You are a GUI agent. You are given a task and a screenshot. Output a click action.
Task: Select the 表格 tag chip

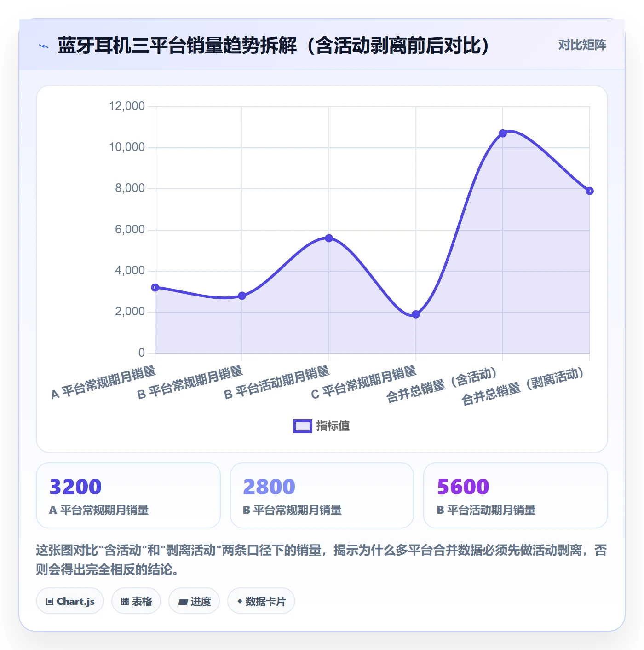(x=136, y=601)
